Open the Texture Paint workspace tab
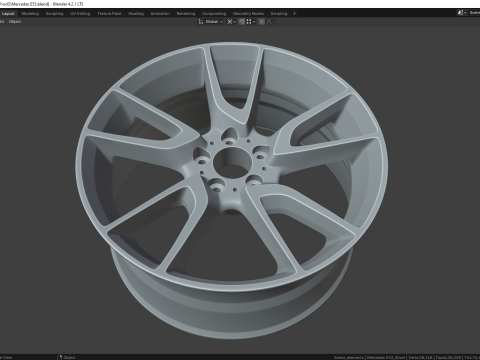Viewport: 480px width, 360px height. point(109,14)
